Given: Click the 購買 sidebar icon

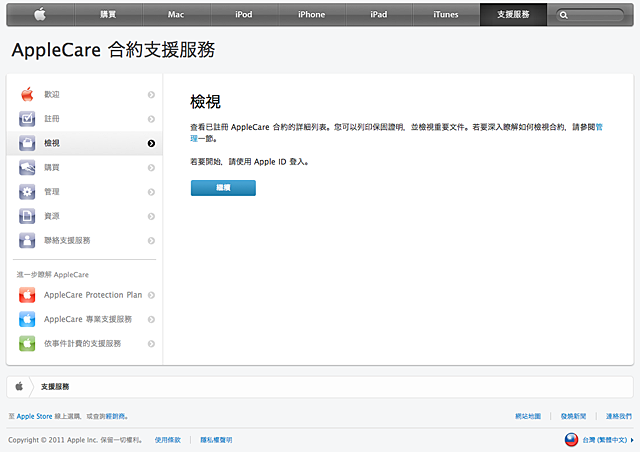Looking at the screenshot, I should (27, 167).
